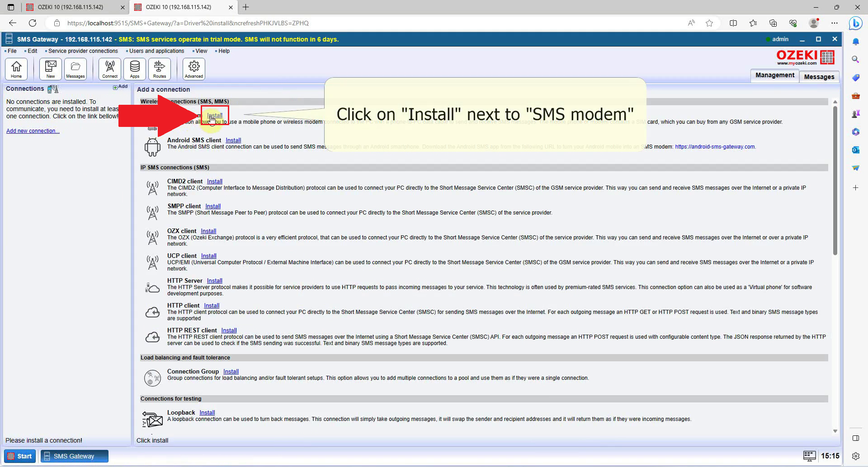Click Install next to Loopback
868x467 pixels.
208,413
